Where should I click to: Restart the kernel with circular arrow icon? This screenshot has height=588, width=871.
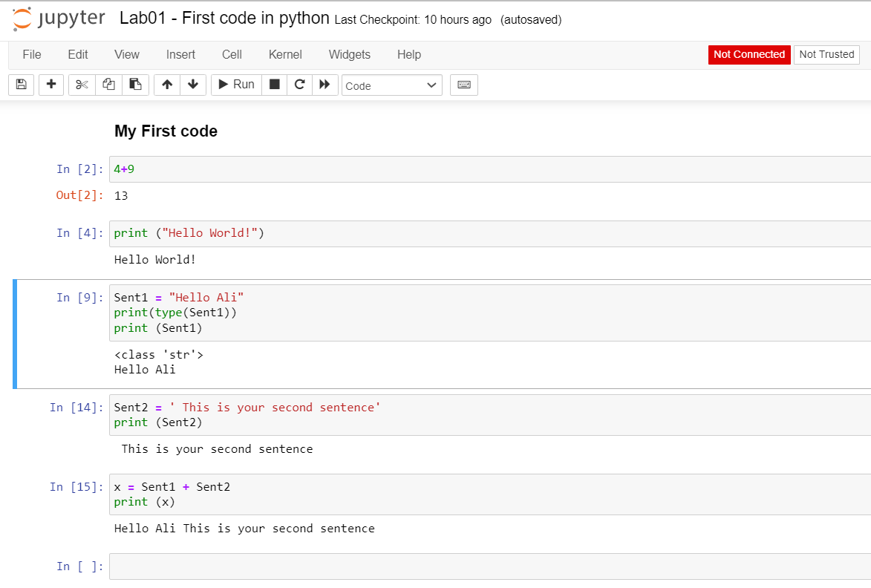tap(299, 85)
